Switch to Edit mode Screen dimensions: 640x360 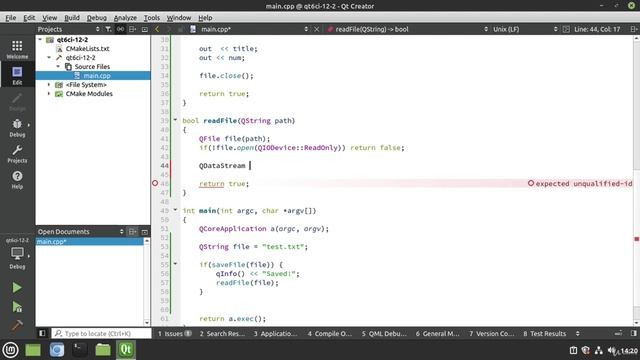tap(17, 76)
